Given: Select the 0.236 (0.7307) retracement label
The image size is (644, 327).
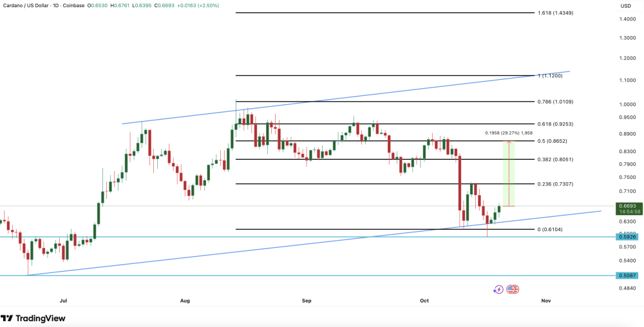Looking at the screenshot, I should [555, 184].
